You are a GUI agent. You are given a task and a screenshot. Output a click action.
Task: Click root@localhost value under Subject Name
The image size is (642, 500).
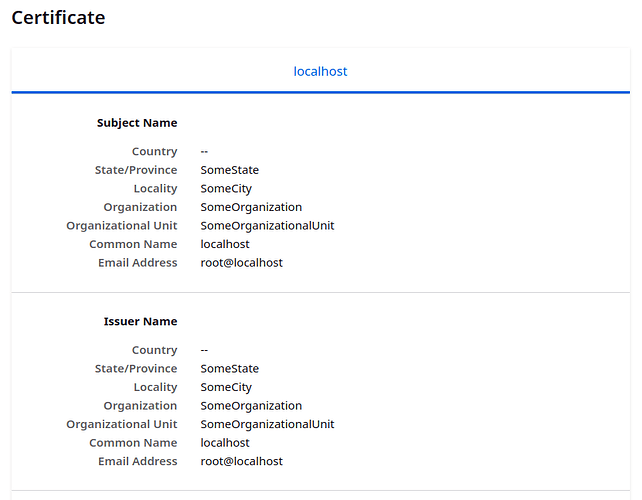coord(242,262)
